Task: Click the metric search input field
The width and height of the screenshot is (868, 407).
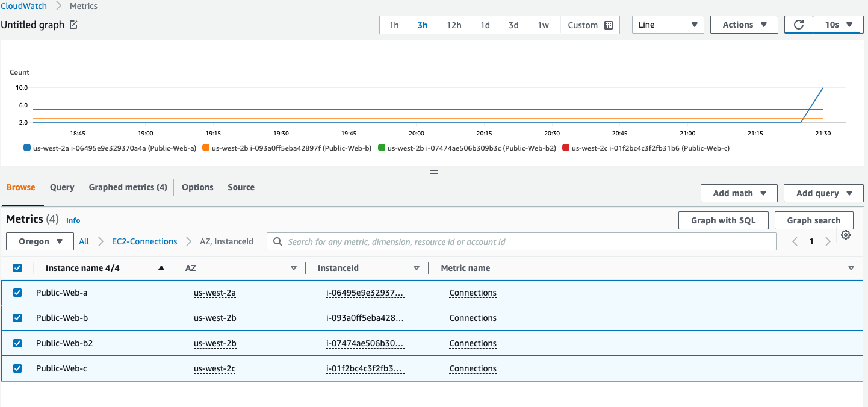Action: (421, 241)
